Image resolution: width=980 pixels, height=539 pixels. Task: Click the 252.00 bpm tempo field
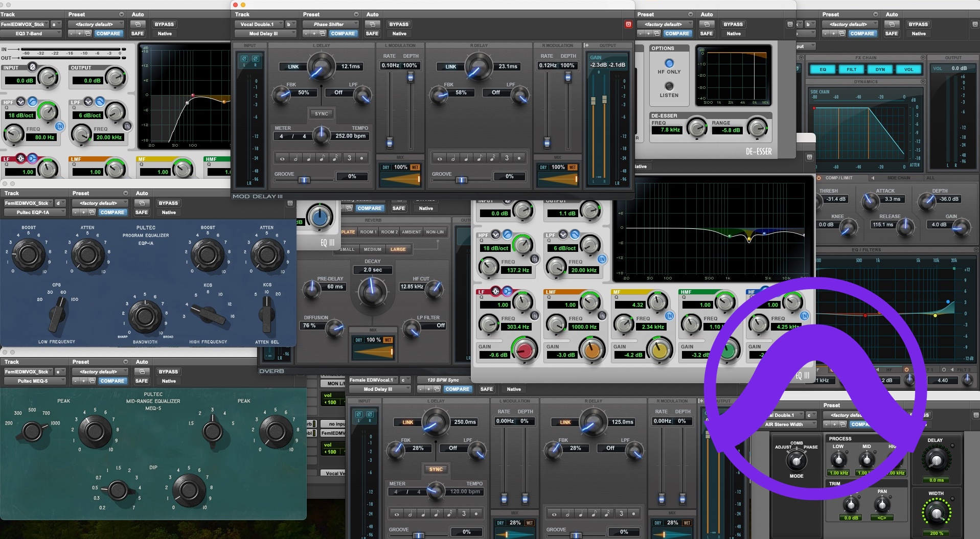[x=350, y=136]
